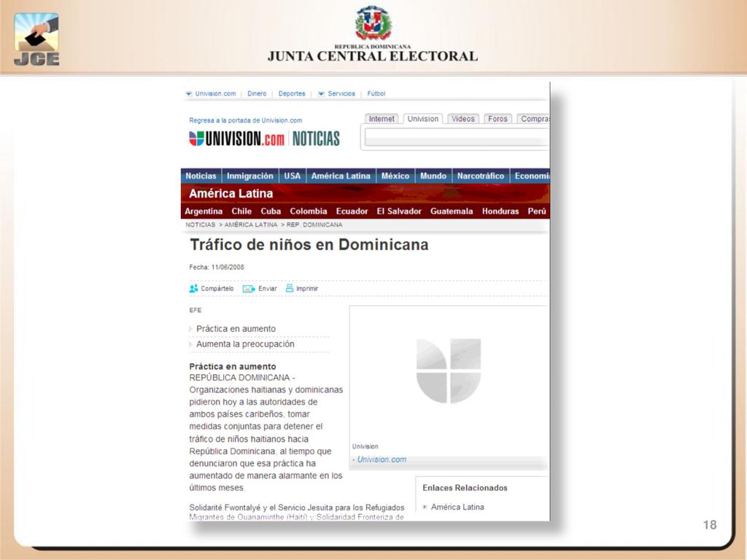This screenshot has width=747, height=560.
Task: Select the Univision search tab
Action: pyautogui.click(x=423, y=119)
